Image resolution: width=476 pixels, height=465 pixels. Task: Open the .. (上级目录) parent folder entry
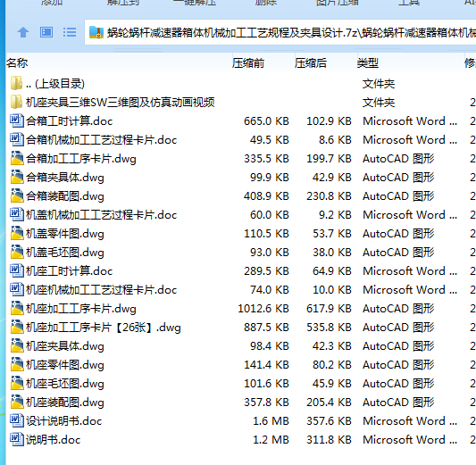coord(55,84)
